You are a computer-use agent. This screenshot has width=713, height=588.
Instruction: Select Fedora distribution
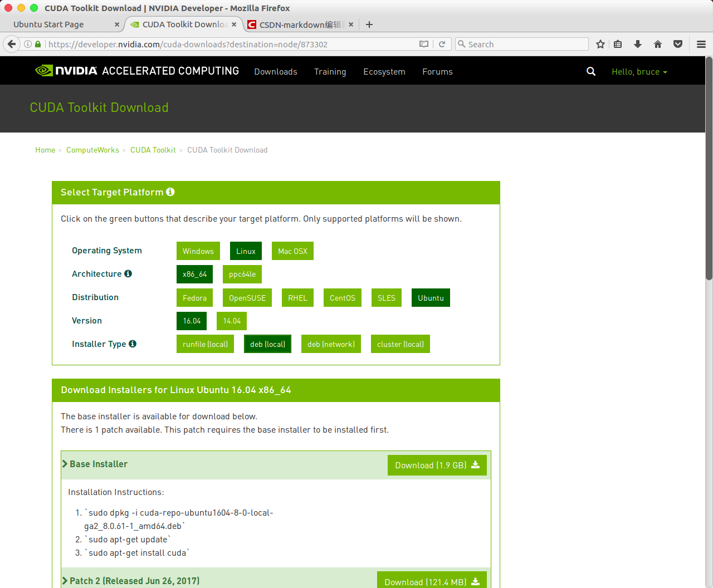point(194,298)
